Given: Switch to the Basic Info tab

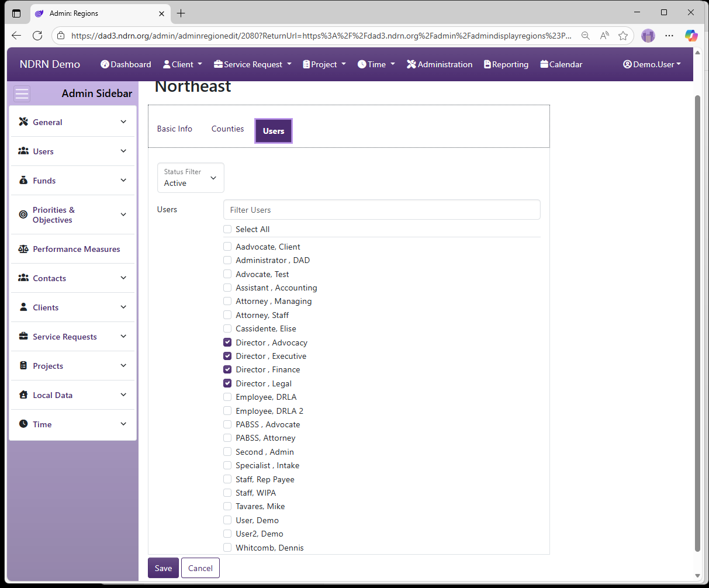Looking at the screenshot, I should pos(175,129).
